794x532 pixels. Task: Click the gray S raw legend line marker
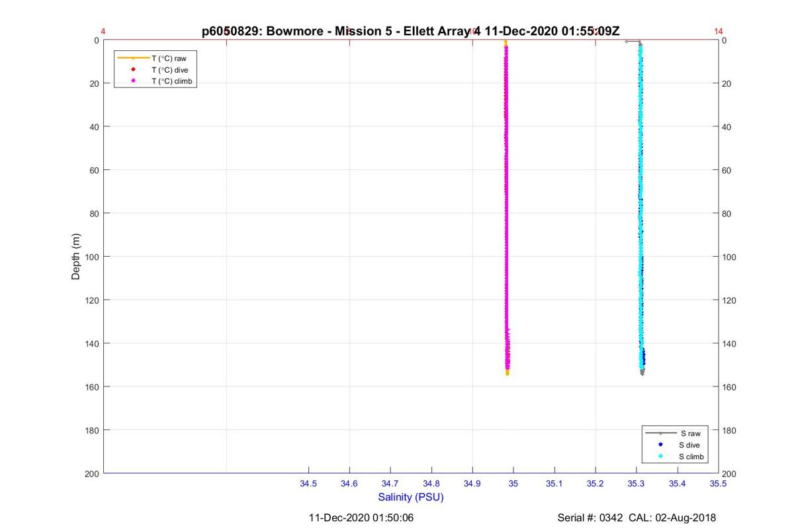pos(660,433)
